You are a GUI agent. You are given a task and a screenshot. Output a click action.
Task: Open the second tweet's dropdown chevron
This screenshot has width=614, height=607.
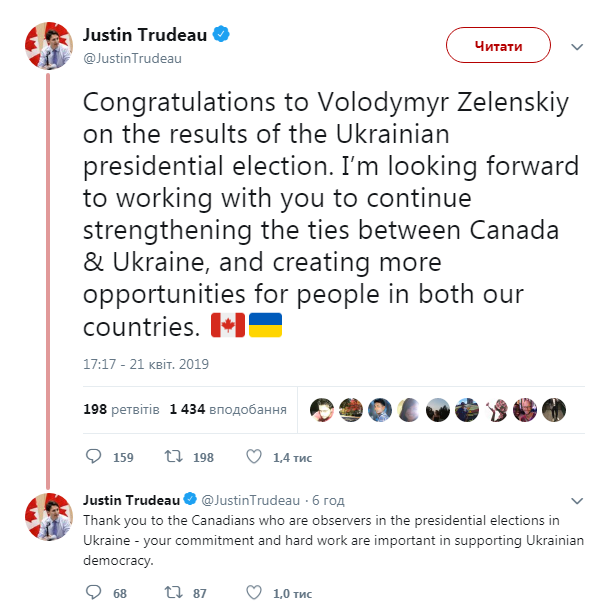pyautogui.click(x=577, y=500)
